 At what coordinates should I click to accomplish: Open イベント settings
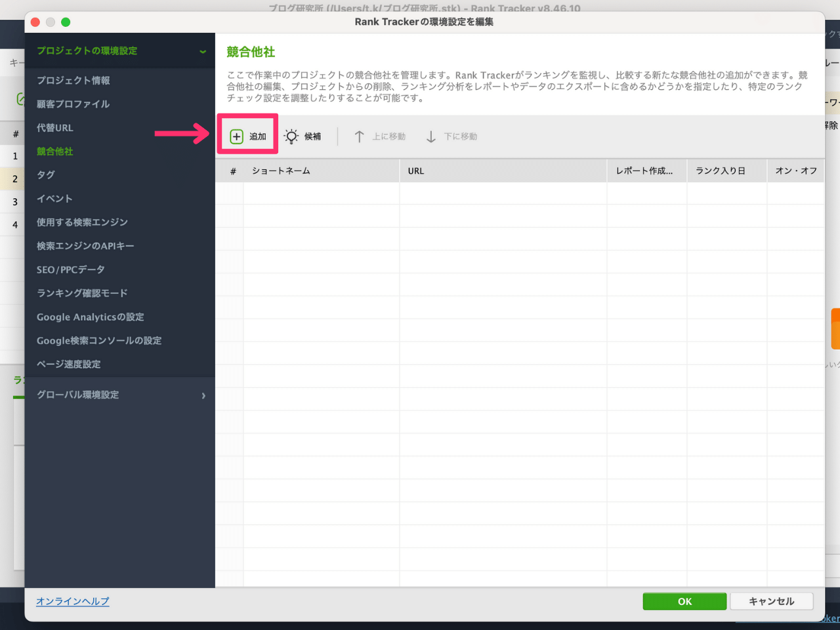55,198
